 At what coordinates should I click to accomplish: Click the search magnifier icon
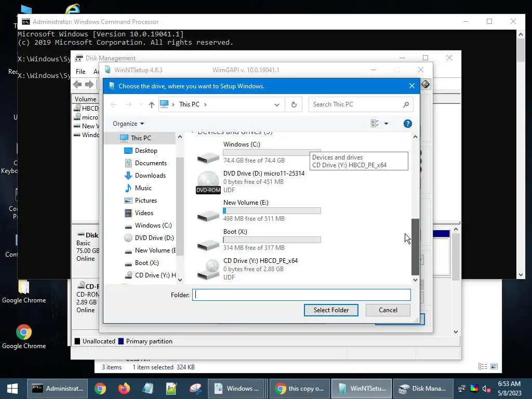pos(406,104)
